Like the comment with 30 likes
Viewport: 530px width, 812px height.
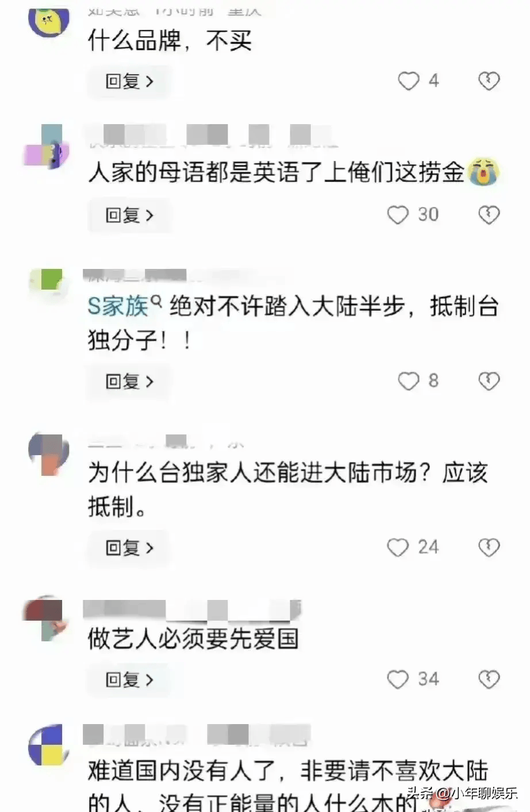coord(398,215)
